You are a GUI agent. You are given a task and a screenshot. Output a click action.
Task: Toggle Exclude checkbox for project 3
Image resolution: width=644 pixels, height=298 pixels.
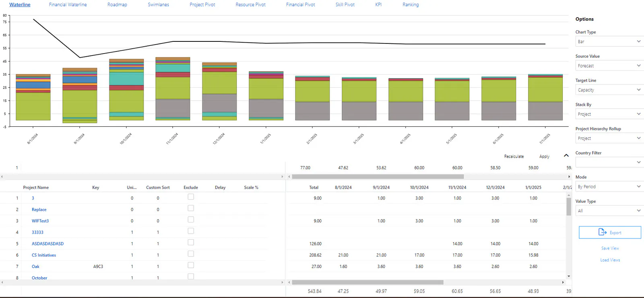pyautogui.click(x=191, y=197)
